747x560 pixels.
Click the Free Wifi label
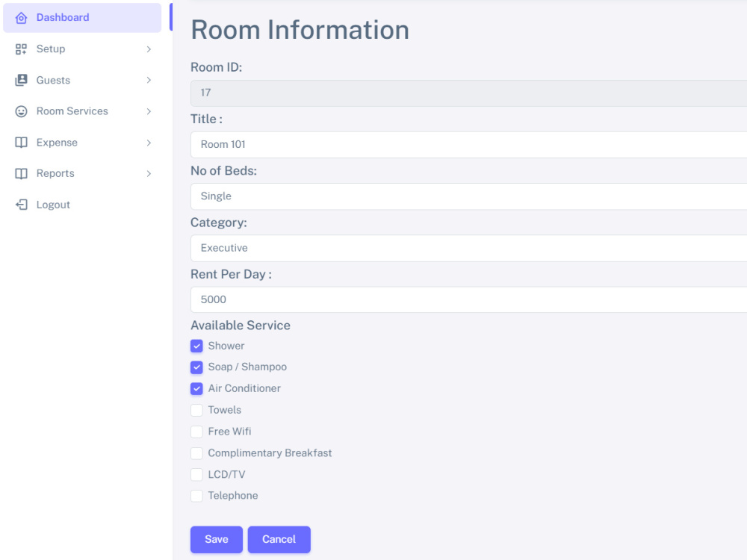coord(229,432)
